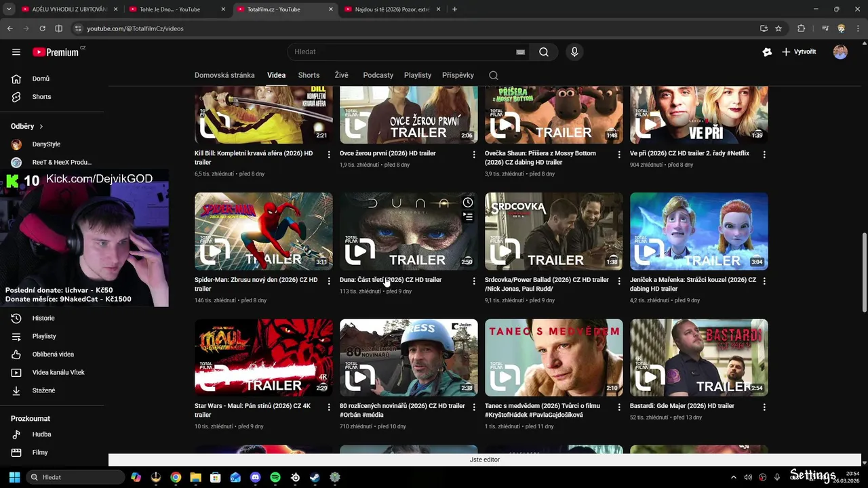Switch to the Domovská stránka tab
This screenshot has height=488, width=868.
click(x=224, y=75)
